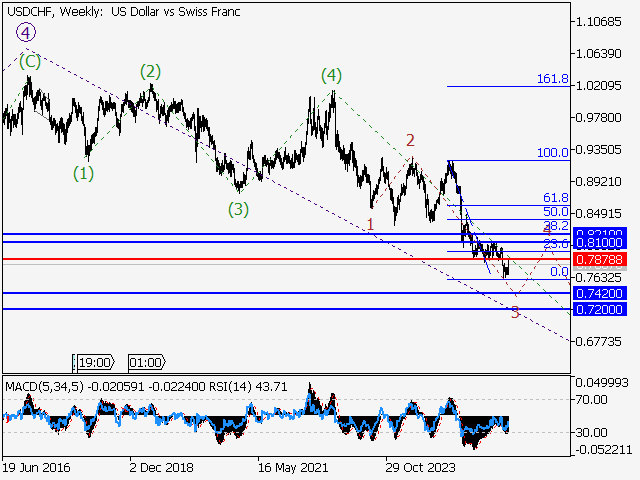
Task: Click the 100.0 Fibonacci level label
Action: (552, 153)
